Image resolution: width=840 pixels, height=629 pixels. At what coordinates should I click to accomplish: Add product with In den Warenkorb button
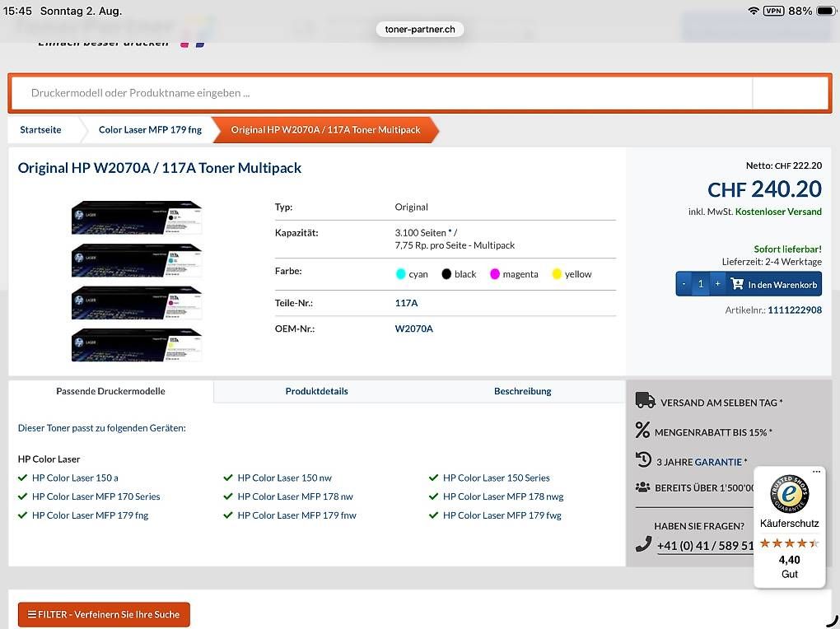coord(774,284)
